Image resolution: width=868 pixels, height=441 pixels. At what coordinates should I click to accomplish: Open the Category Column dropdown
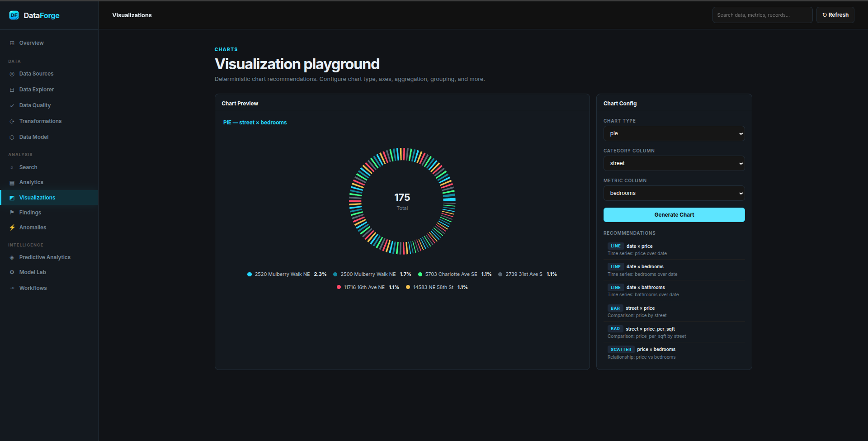point(674,163)
